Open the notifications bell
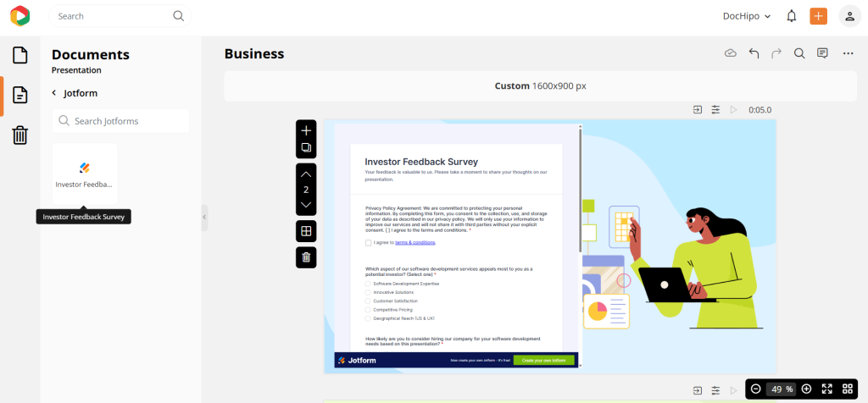 pyautogui.click(x=792, y=16)
